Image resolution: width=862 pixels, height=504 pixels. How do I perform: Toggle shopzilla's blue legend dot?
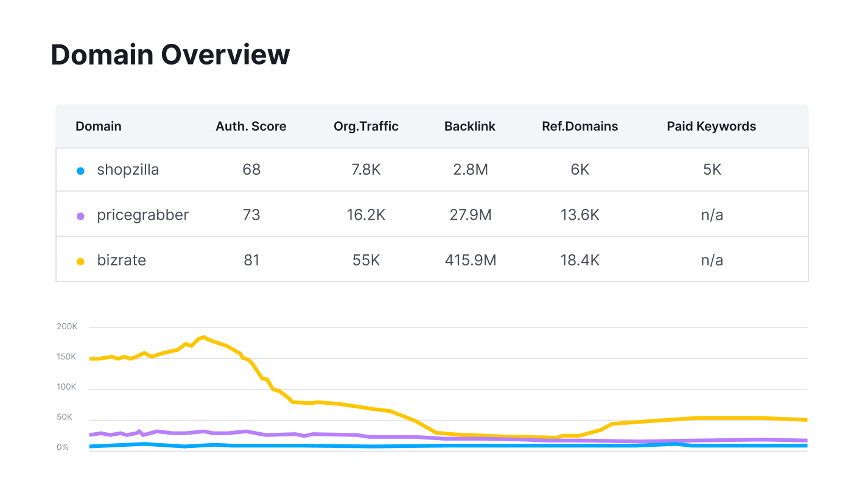tap(80, 170)
